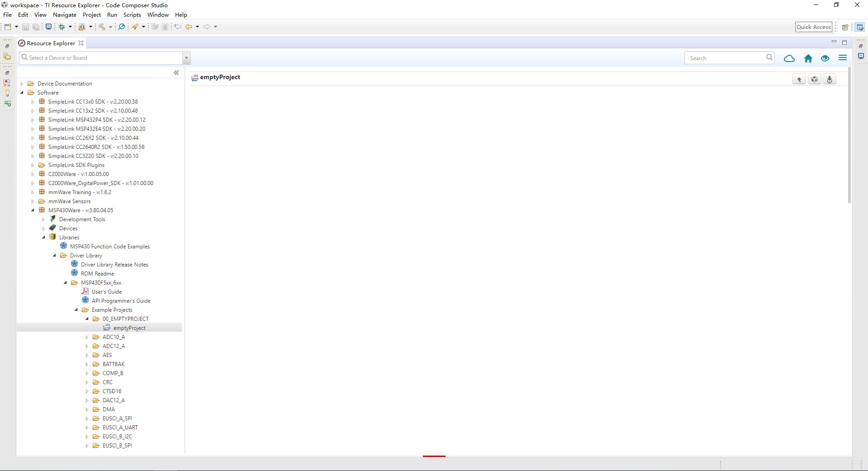Viewport: 868px width, 471px height.
Task: Collapse the Example Projects folder arrow
Action: [76, 310]
